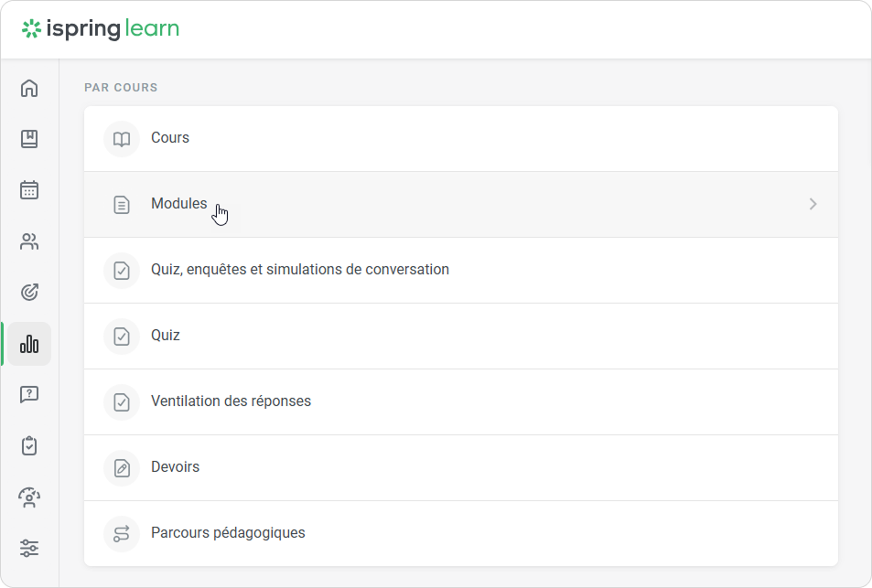
Task: Open the question message sidebar icon
Action: pyautogui.click(x=29, y=395)
